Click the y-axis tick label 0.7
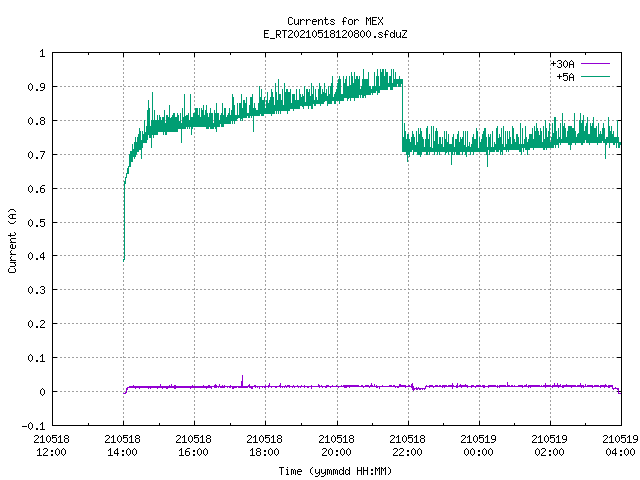Viewport: 640px width, 480px height. [x=37, y=155]
